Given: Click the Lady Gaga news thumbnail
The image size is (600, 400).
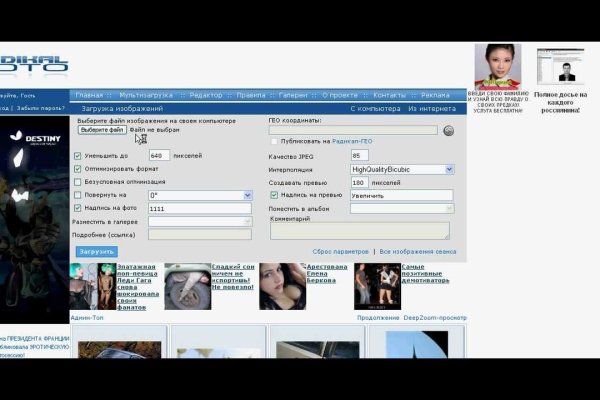Looking at the screenshot, I should (x=91, y=287).
